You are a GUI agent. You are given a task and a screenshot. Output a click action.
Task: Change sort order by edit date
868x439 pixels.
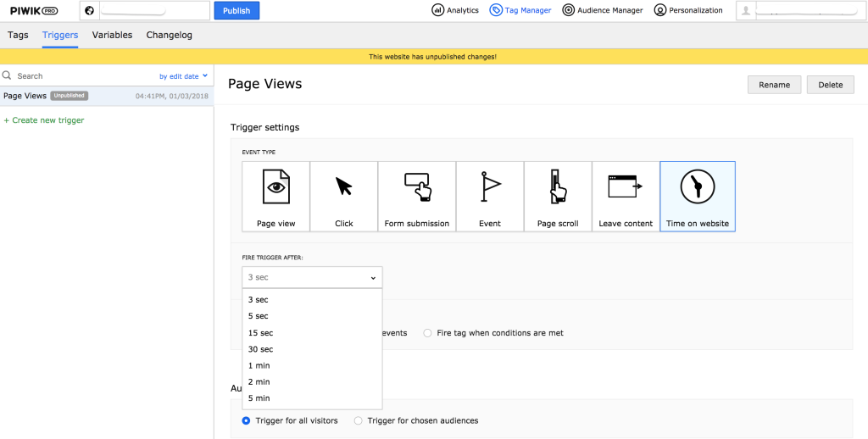pyautogui.click(x=183, y=76)
